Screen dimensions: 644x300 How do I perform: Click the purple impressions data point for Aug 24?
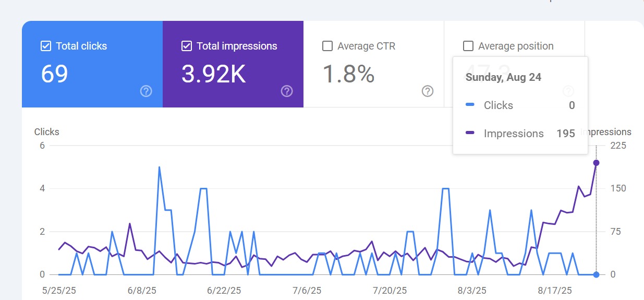[x=596, y=163]
